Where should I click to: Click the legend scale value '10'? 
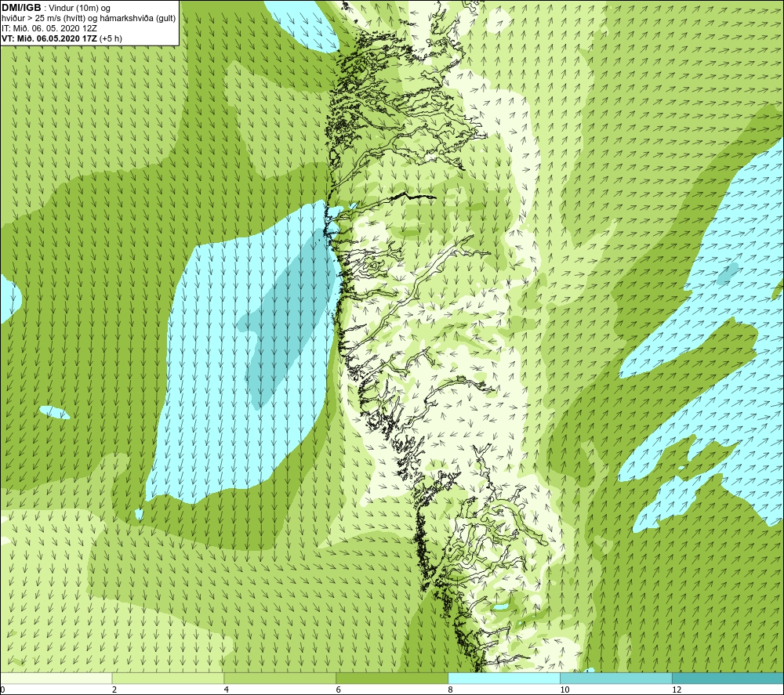[564, 690]
